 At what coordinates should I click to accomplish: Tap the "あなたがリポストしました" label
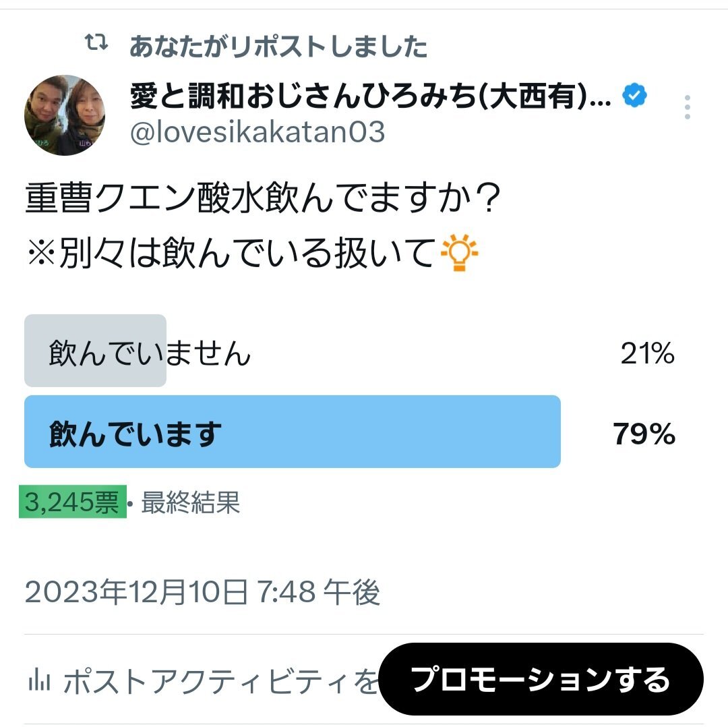278,47
